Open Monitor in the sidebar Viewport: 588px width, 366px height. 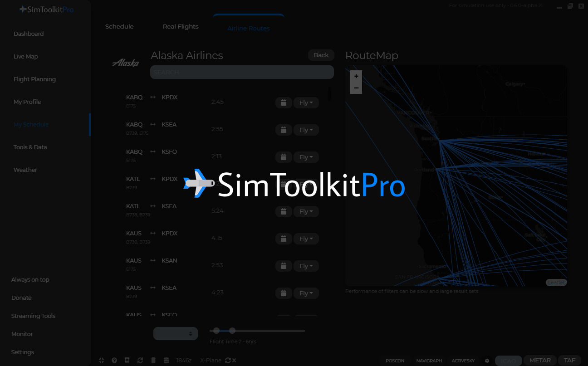click(22, 334)
